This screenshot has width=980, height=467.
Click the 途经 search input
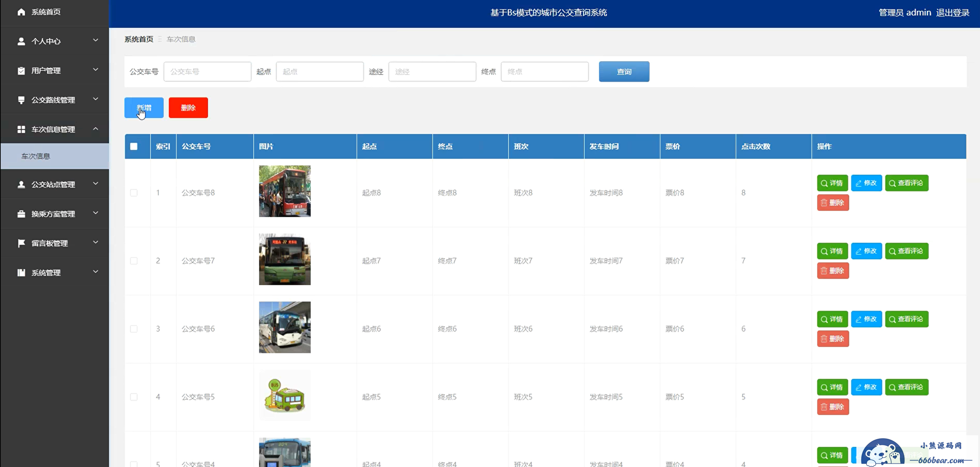point(432,71)
